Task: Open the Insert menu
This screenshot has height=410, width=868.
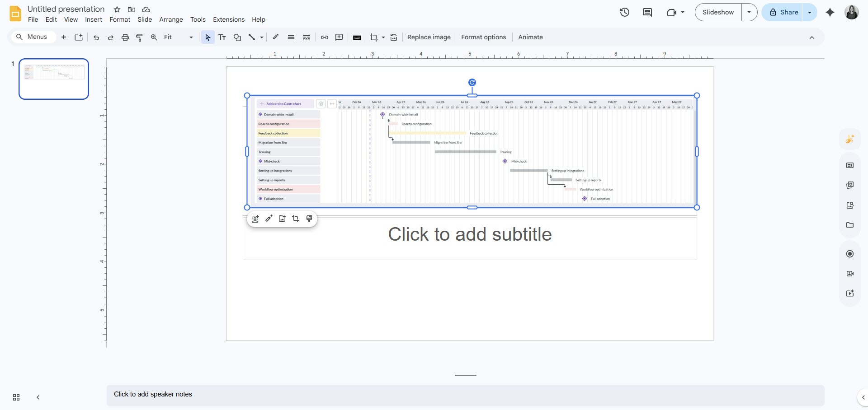Action: pyautogui.click(x=93, y=19)
